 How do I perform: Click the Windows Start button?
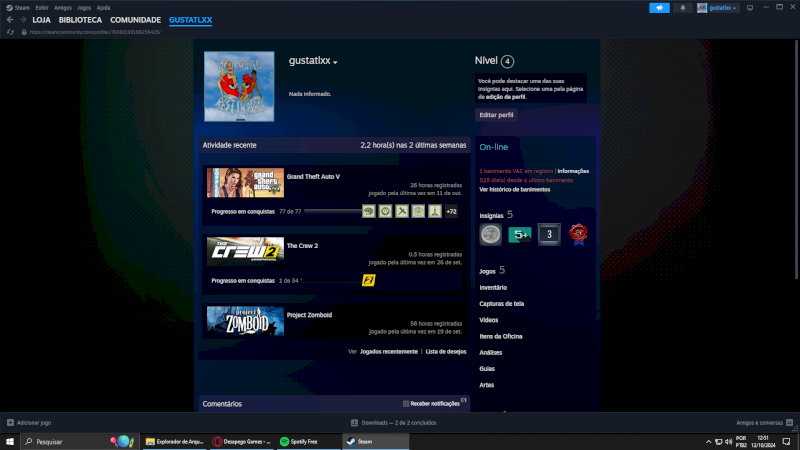[x=10, y=441]
